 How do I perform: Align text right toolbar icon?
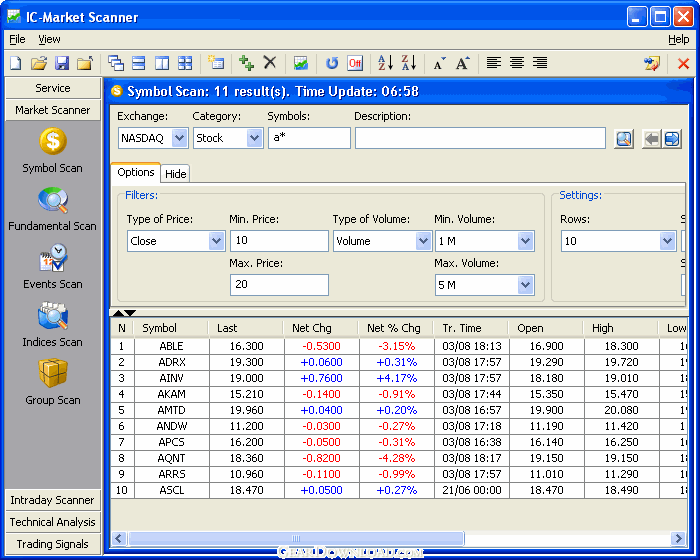[540, 63]
